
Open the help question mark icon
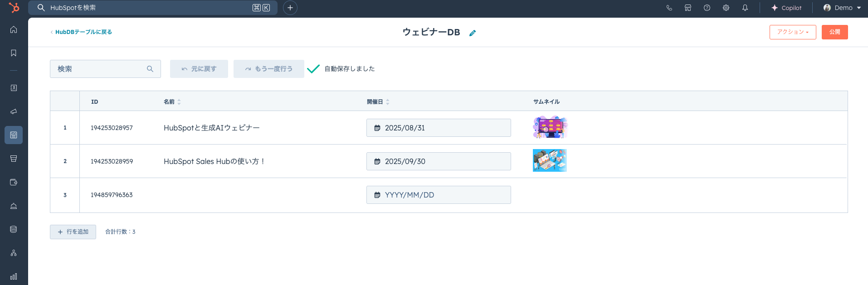[707, 8]
